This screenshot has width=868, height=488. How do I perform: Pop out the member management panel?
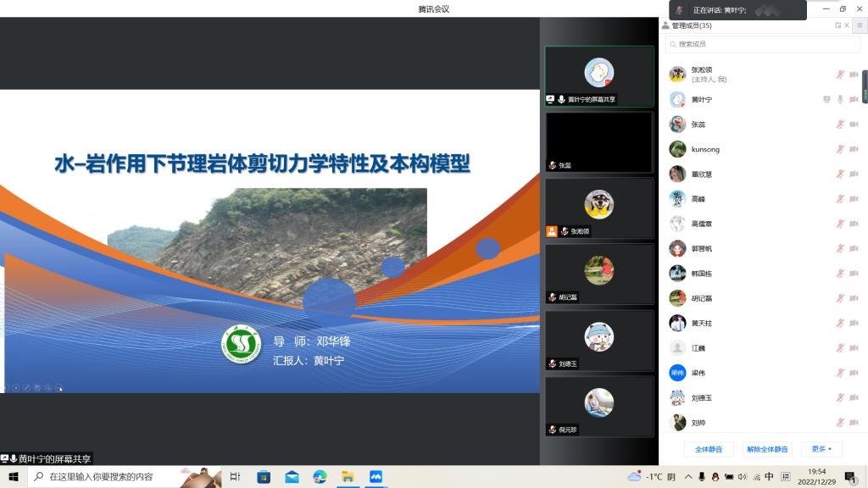pyautogui.click(x=837, y=25)
